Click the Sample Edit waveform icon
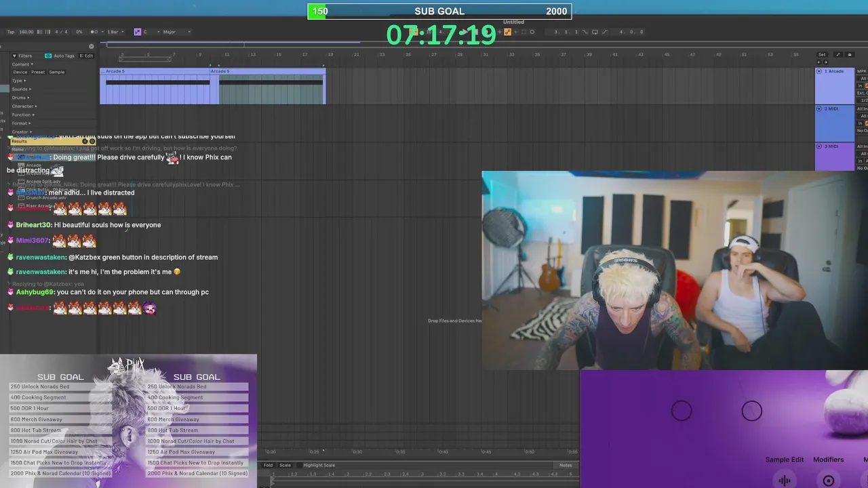Viewport: 868px width, 488px height. tap(785, 481)
